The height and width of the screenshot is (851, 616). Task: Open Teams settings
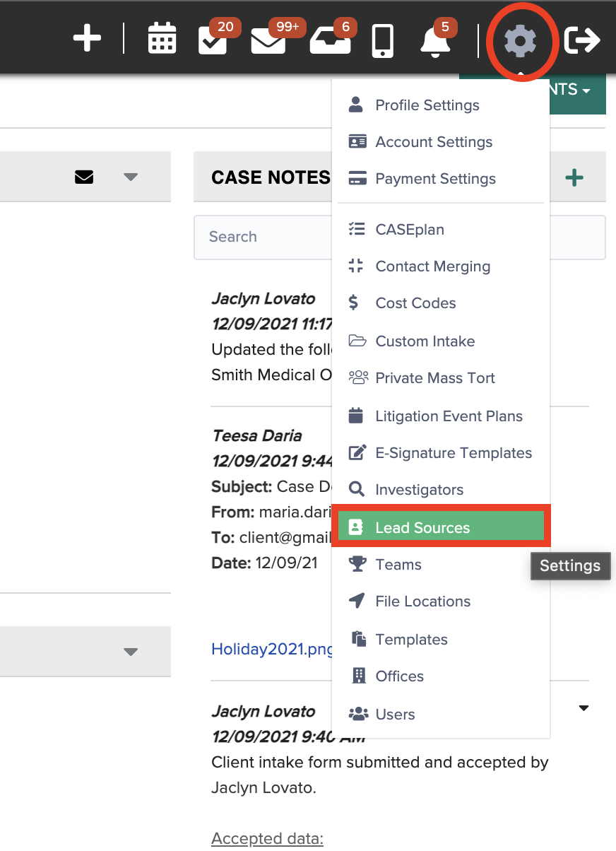[398, 564]
